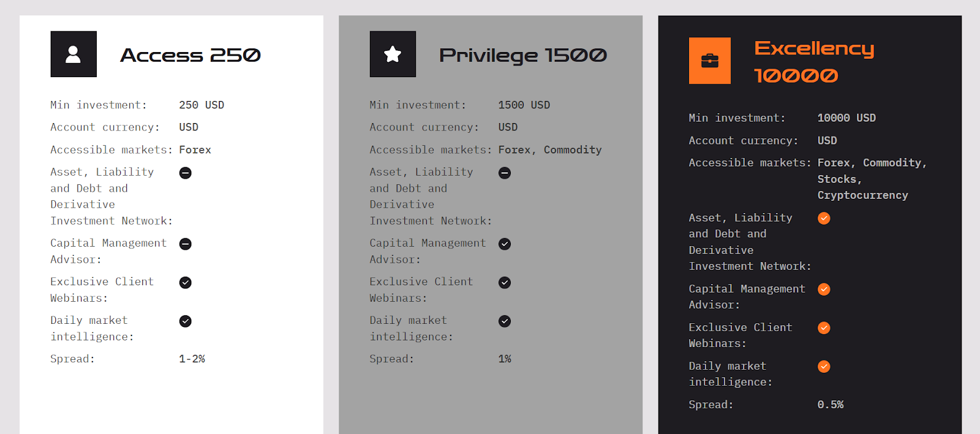Click Excellency Investment Network orange checkmark
The width and height of the screenshot is (980, 434).
coord(824,219)
